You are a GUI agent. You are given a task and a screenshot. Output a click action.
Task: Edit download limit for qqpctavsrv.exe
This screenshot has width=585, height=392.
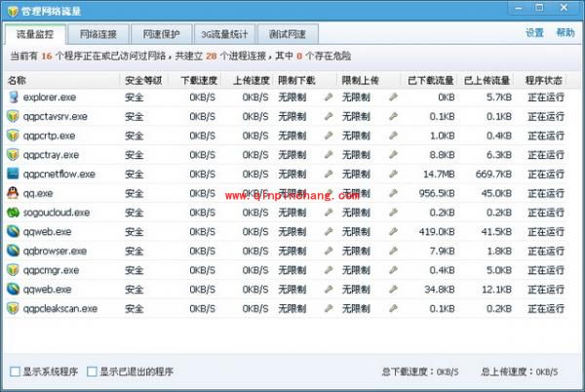pyautogui.click(x=329, y=116)
